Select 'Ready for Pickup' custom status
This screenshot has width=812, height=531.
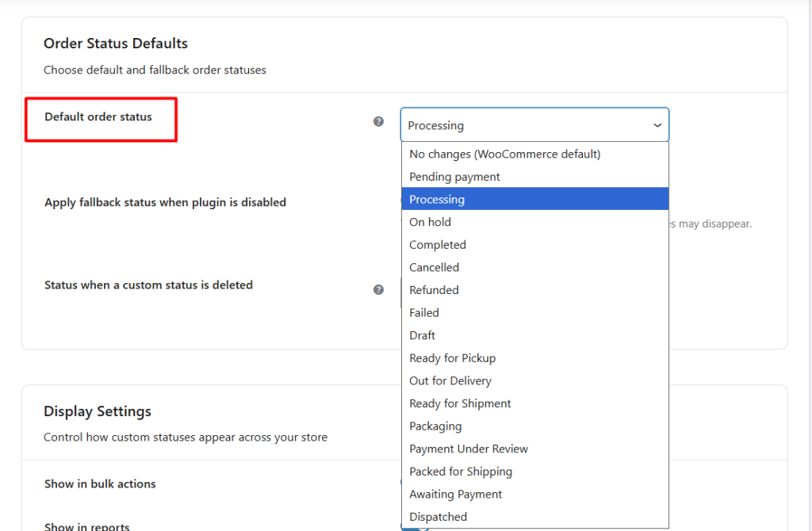[x=452, y=358]
